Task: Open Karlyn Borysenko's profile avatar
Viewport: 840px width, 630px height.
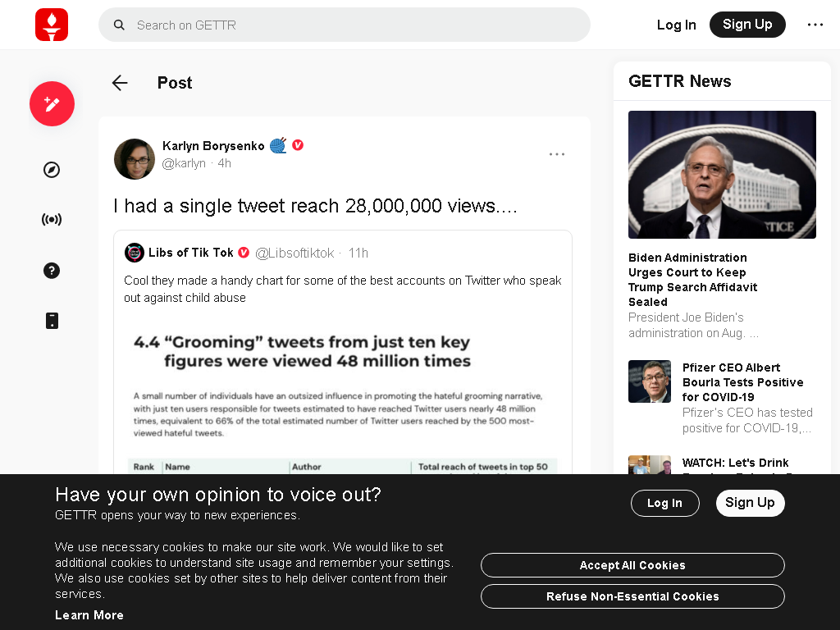Action: point(135,159)
